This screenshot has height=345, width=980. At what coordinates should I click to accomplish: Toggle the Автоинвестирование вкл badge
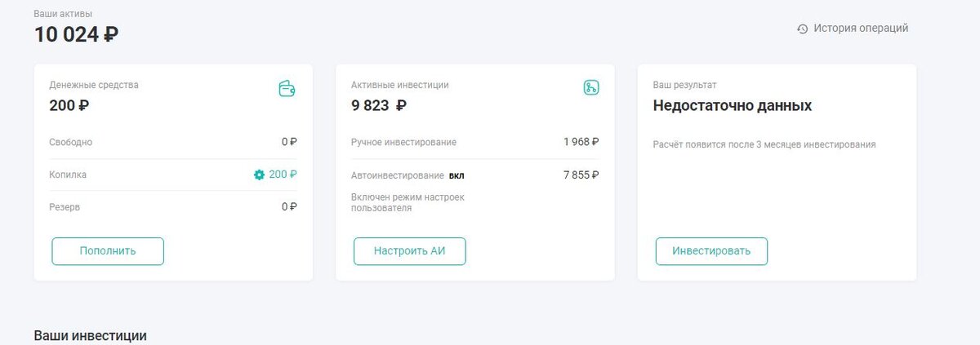point(457,175)
